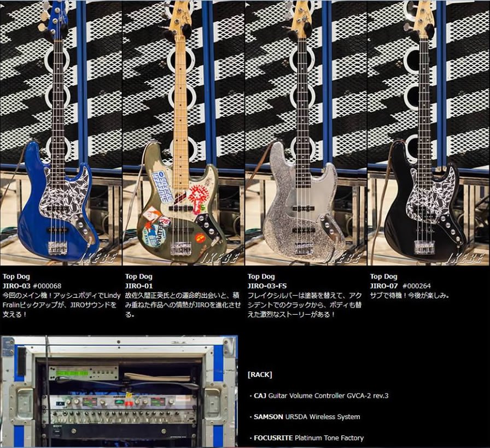
Task: Click the JIRO-03 #000068 model name
Action: (32, 286)
